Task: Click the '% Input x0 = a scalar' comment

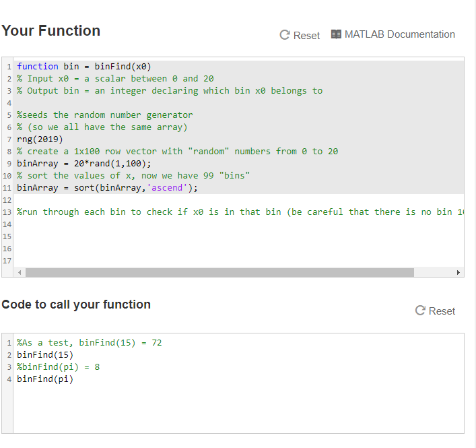Action: pyautogui.click(x=115, y=79)
